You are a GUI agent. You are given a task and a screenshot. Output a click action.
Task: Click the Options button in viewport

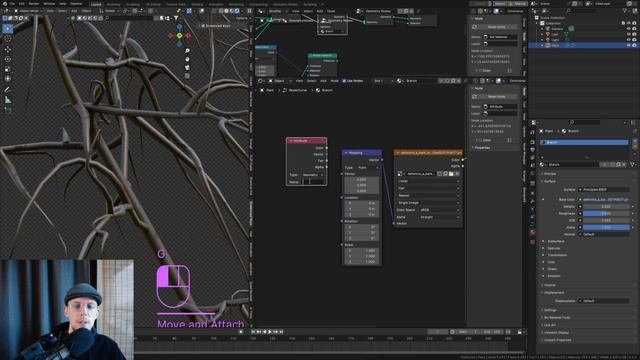(x=242, y=18)
